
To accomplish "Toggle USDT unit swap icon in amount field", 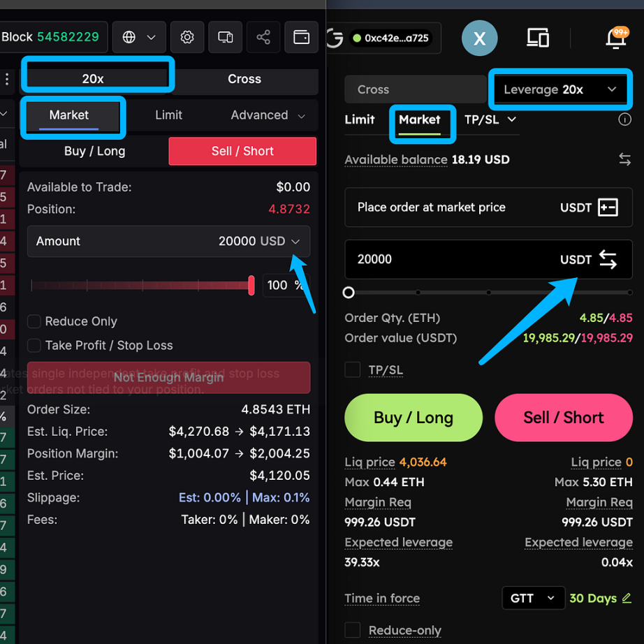I will pos(608,260).
